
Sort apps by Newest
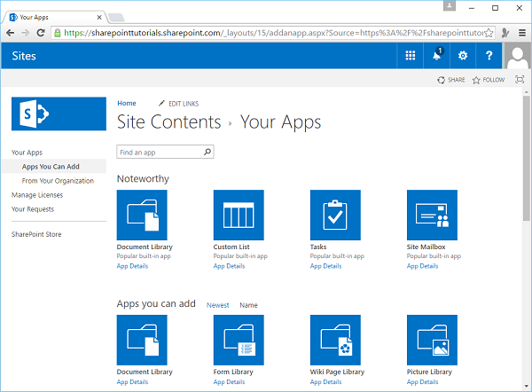(x=217, y=305)
